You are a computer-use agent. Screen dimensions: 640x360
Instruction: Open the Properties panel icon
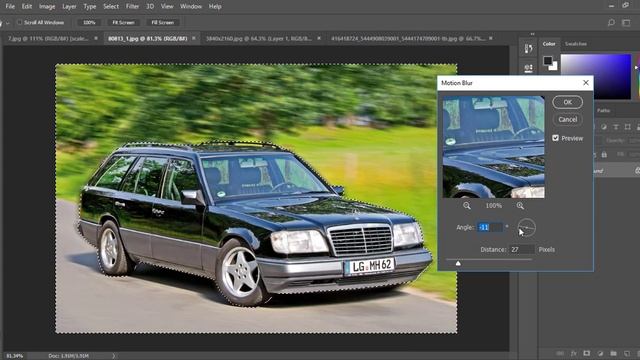[x=528, y=68]
